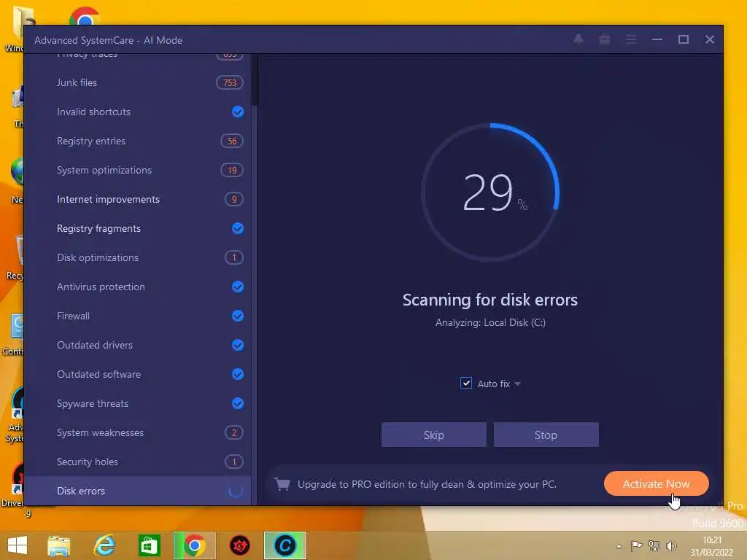Click the Outdated drivers blue checkmark

pos(238,345)
